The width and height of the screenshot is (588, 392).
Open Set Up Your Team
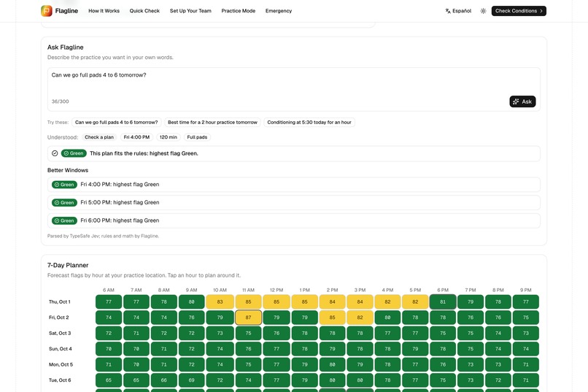click(x=190, y=11)
